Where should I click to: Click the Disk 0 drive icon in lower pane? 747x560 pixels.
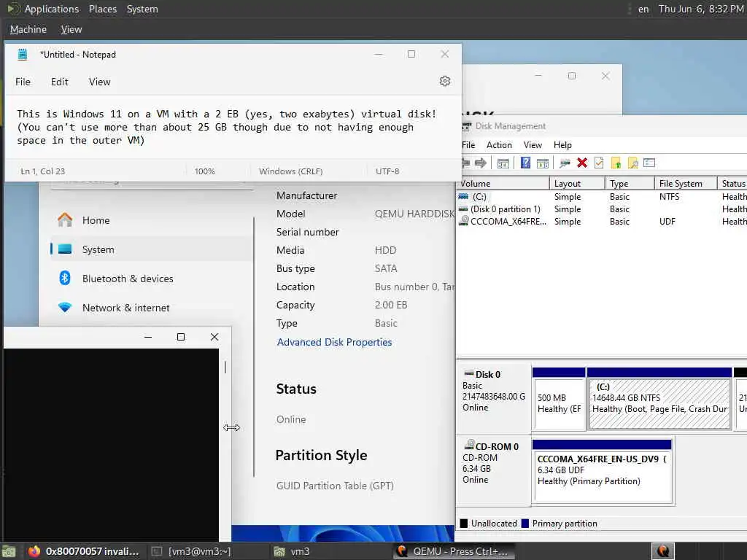coord(469,374)
